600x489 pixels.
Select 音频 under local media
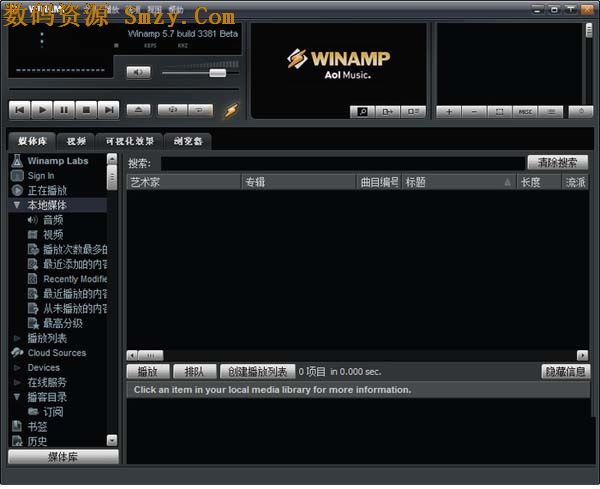coord(53,220)
